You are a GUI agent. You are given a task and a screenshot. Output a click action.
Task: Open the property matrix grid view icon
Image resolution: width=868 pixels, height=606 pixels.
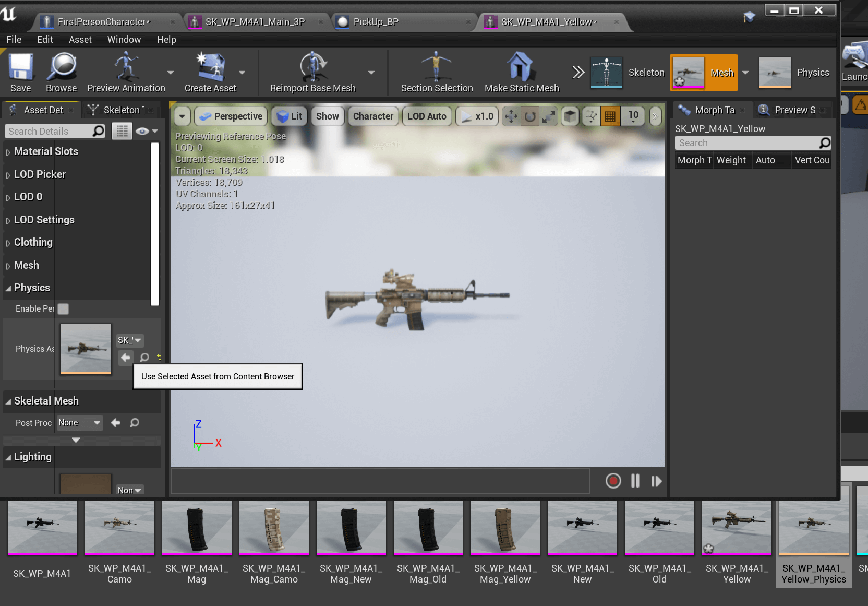click(x=122, y=131)
